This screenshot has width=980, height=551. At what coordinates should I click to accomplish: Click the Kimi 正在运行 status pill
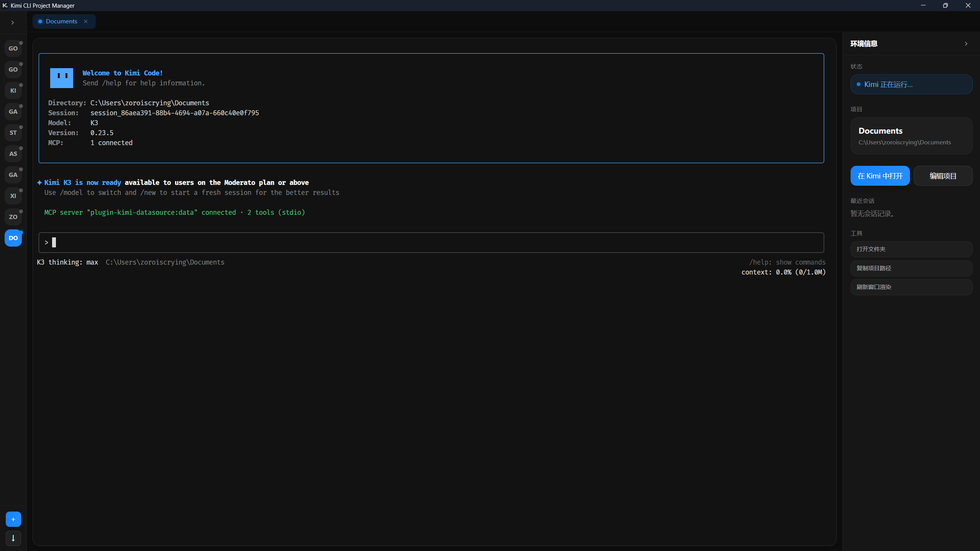[911, 84]
